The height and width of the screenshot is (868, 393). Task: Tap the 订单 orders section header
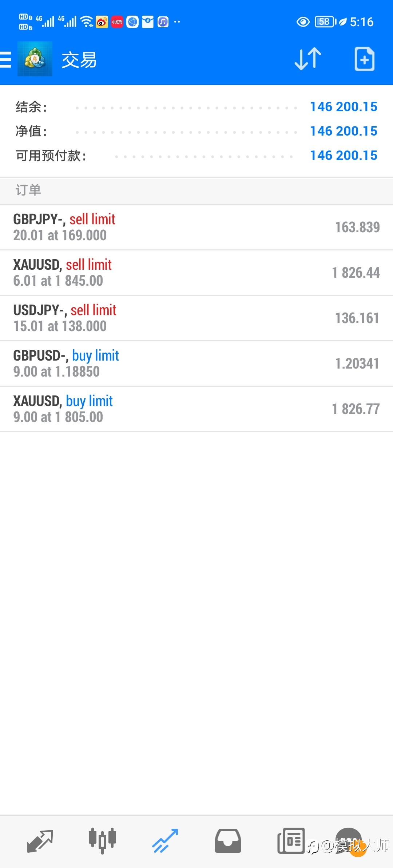click(x=196, y=190)
